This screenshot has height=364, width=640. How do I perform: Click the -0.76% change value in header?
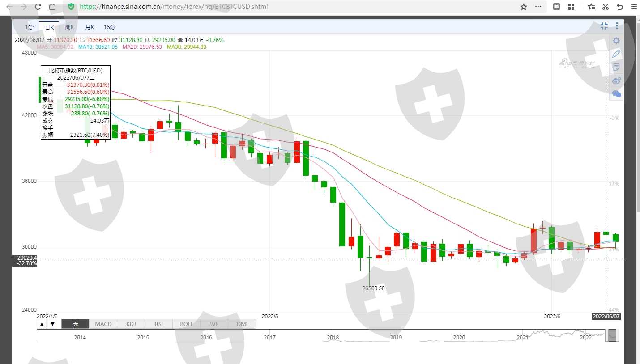pos(215,40)
